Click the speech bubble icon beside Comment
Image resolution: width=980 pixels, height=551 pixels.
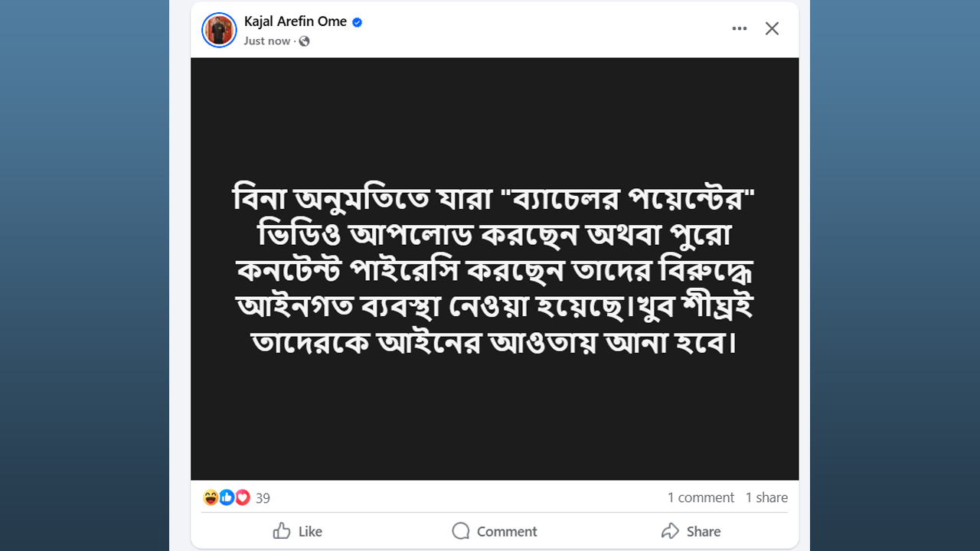pyautogui.click(x=460, y=531)
